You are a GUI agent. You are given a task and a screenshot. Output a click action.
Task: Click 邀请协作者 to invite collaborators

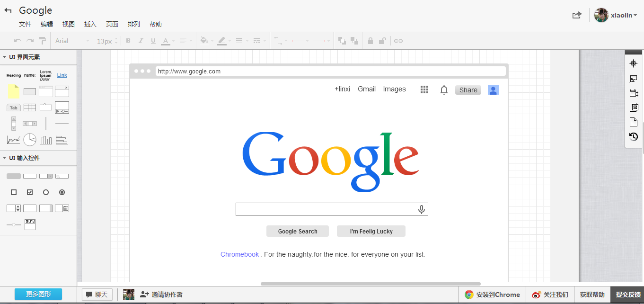tap(161, 295)
